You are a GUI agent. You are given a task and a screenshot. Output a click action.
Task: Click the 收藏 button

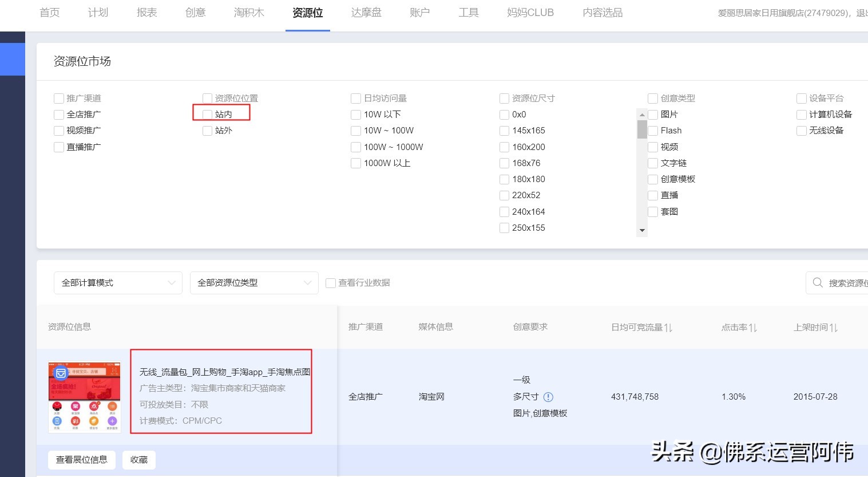pos(138,459)
